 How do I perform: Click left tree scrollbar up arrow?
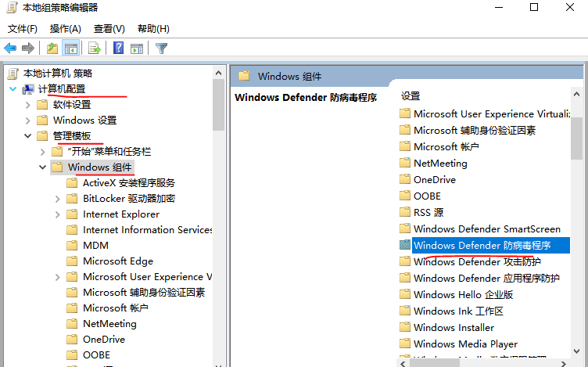tap(218, 73)
